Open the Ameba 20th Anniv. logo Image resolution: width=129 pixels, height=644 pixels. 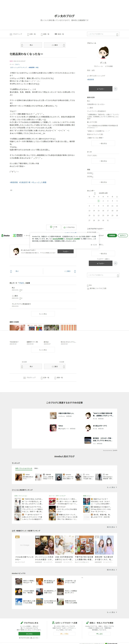tap(18, 235)
